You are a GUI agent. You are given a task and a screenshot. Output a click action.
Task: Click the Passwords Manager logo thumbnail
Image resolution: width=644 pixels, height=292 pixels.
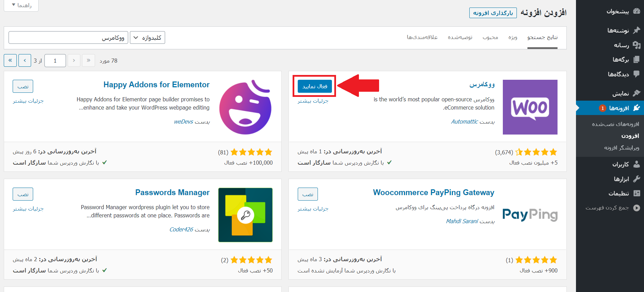coord(245,215)
